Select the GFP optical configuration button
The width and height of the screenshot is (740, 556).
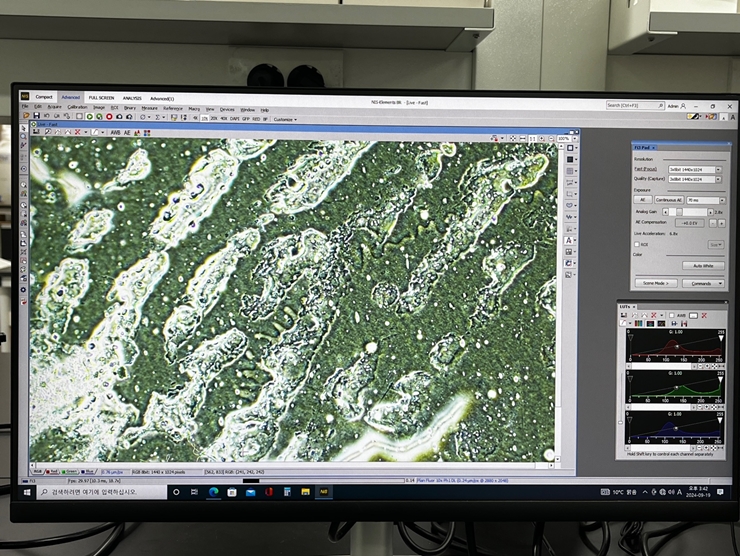point(246,118)
